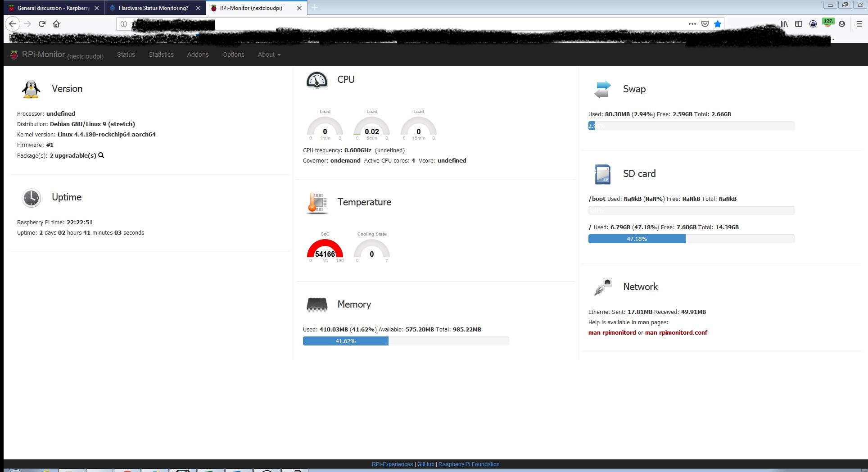The width and height of the screenshot is (868, 472).
Task: Click the Raspberry Pi logo in navbar
Action: click(14, 54)
